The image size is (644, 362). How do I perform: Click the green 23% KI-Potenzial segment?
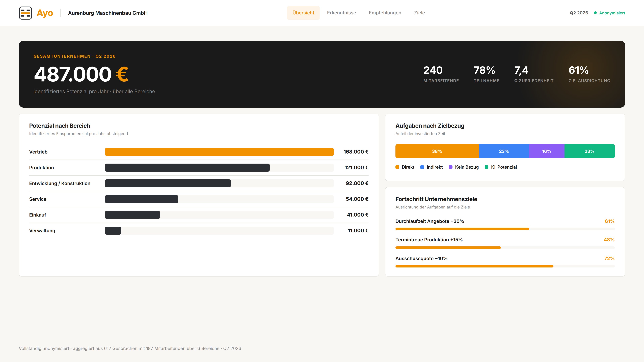coord(589,151)
